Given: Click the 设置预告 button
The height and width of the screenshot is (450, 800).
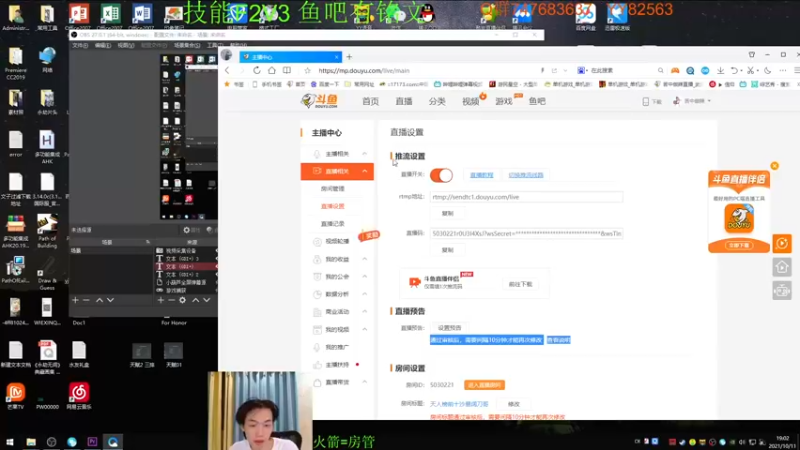Looking at the screenshot, I should point(449,328).
